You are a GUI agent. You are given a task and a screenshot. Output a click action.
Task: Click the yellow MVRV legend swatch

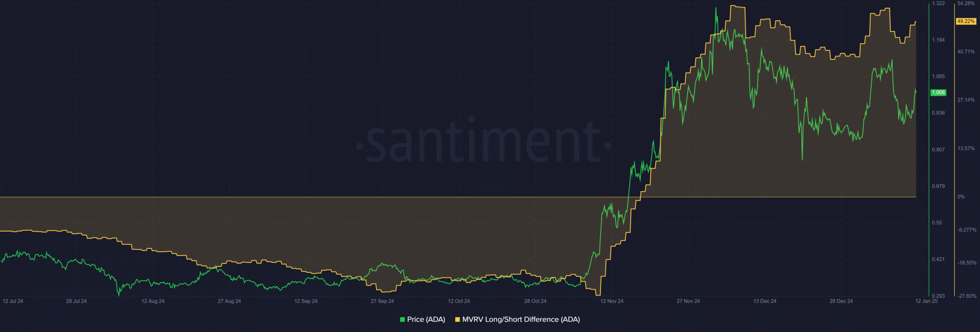click(457, 319)
